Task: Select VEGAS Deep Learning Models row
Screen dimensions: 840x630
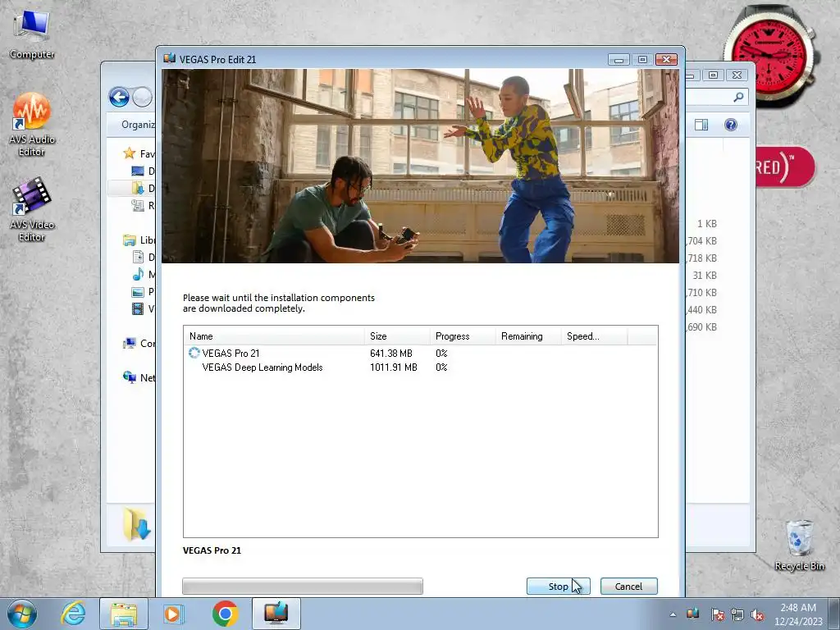Action: coord(420,367)
